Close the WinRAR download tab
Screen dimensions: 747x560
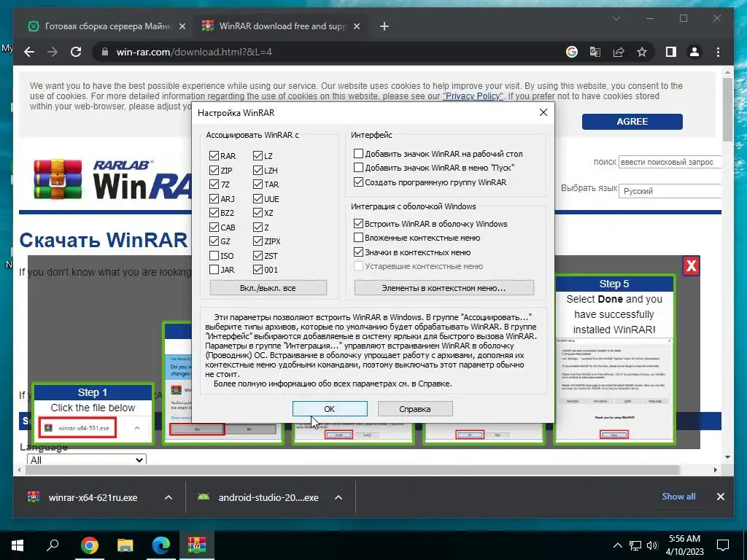356,27
